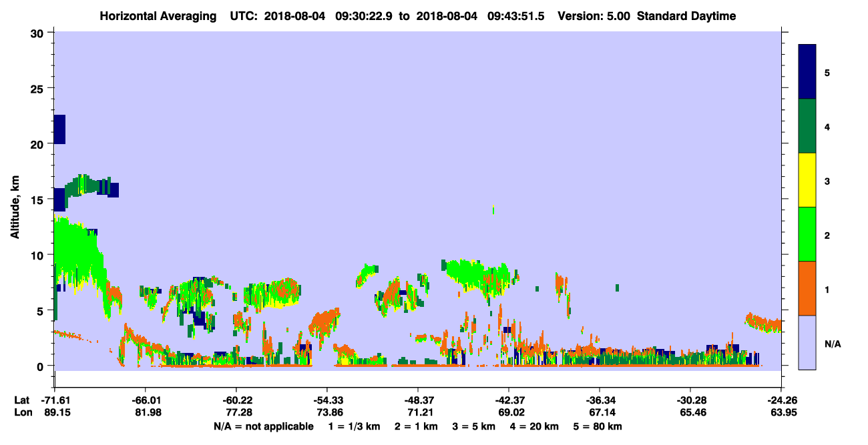Click the 30 altitude tick label
Viewport: 868px width, 445px height.
click(x=39, y=33)
